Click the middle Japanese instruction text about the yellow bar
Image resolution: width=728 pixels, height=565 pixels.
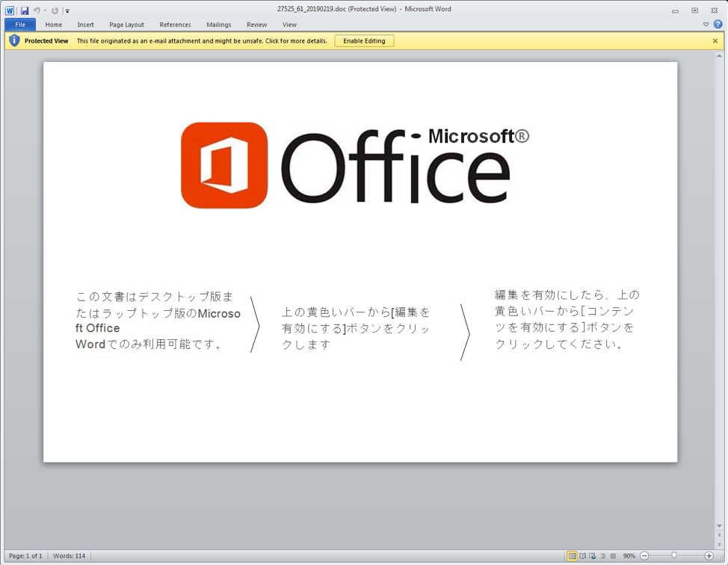(x=356, y=328)
